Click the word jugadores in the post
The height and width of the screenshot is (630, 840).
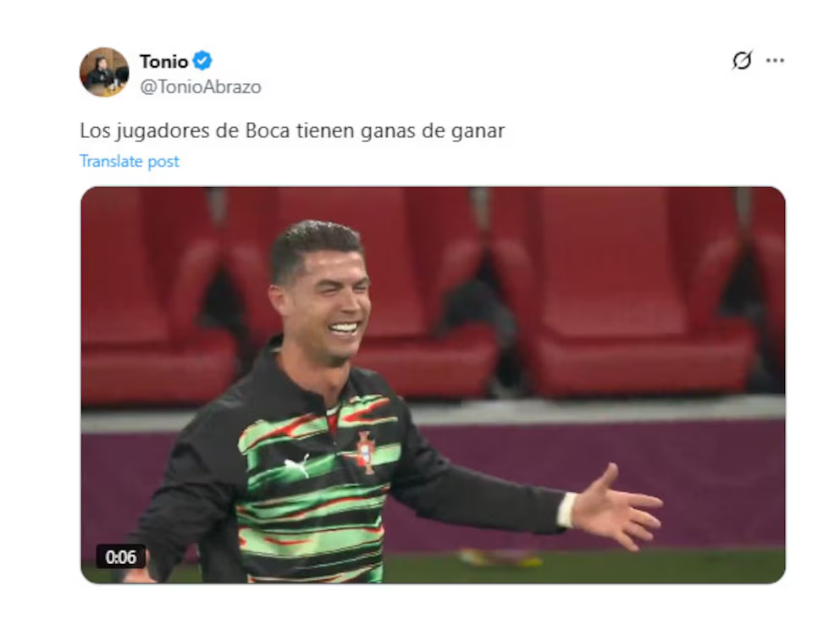pyautogui.click(x=163, y=132)
